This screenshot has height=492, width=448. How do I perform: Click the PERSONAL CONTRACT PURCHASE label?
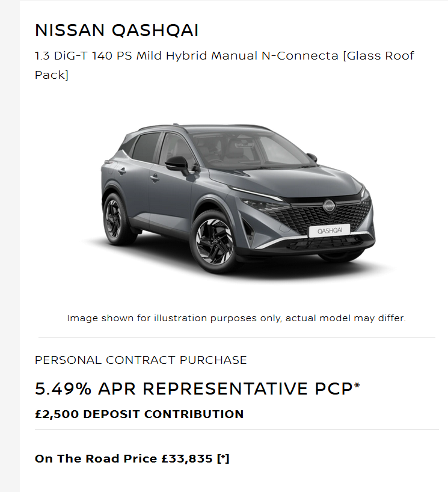[141, 360]
